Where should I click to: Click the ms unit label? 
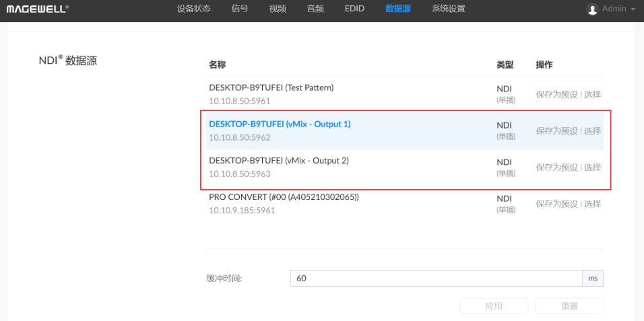593,279
